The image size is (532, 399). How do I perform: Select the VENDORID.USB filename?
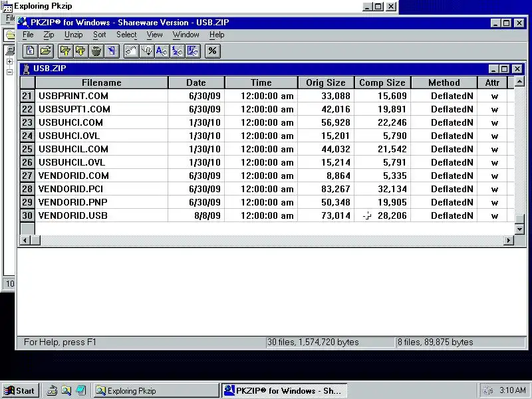click(73, 215)
